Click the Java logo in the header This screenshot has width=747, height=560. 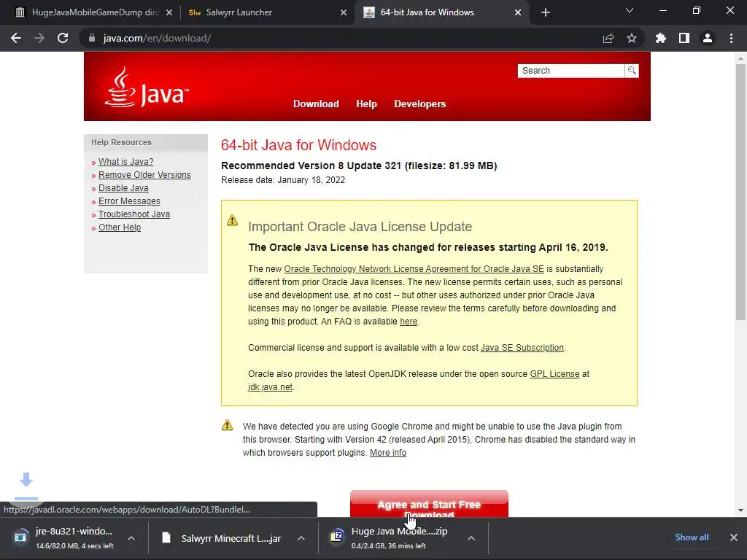[x=146, y=87]
